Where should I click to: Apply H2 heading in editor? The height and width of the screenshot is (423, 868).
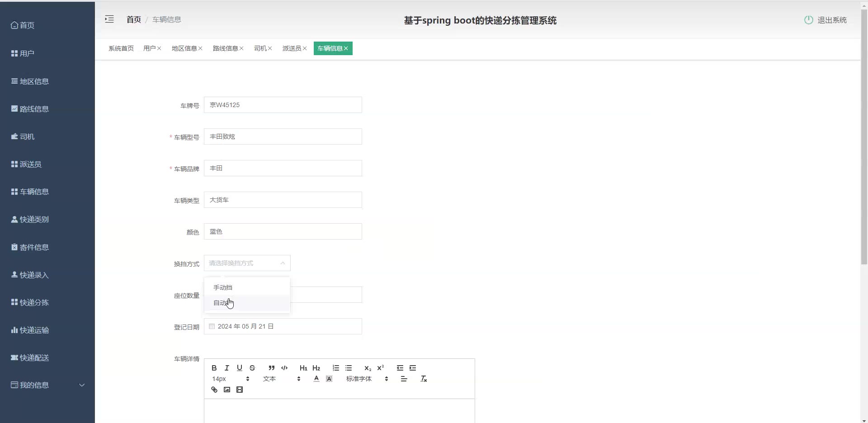coord(316,368)
